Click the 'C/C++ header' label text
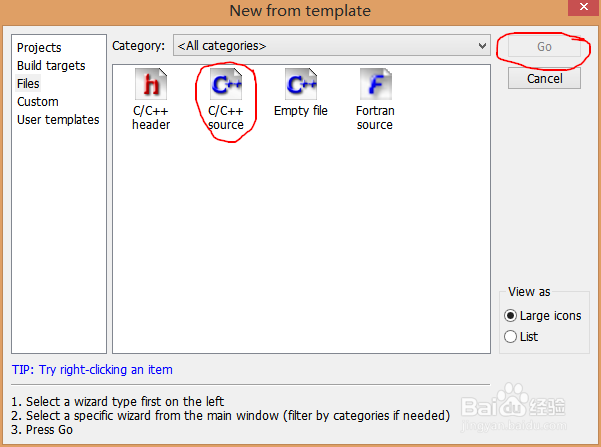Image resolution: width=601 pixels, height=447 pixels. (x=151, y=118)
